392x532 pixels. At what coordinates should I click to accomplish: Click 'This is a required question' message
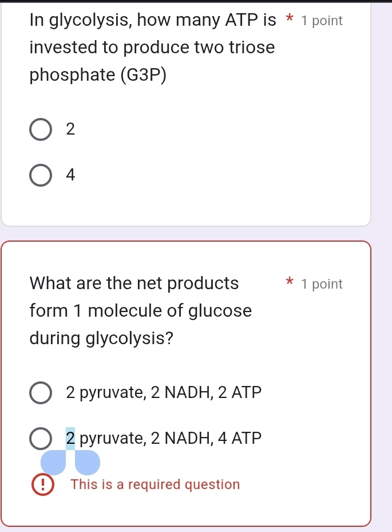coord(155,484)
